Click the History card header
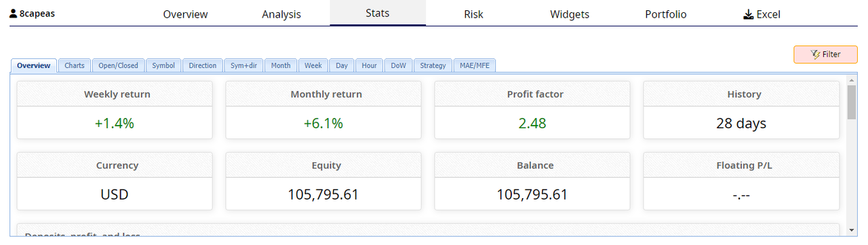The width and height of the screenshot is (868, 245). click(741, 94)
